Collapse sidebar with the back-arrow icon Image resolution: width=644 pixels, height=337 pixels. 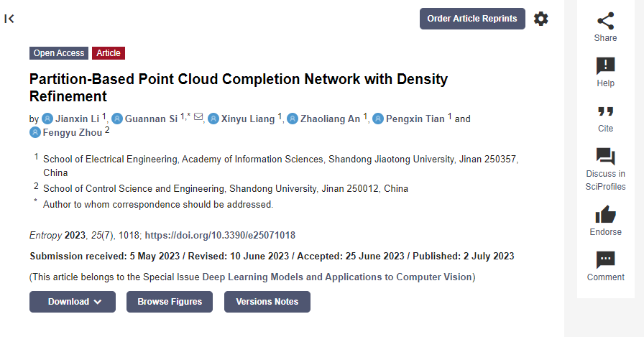[9, 19]
